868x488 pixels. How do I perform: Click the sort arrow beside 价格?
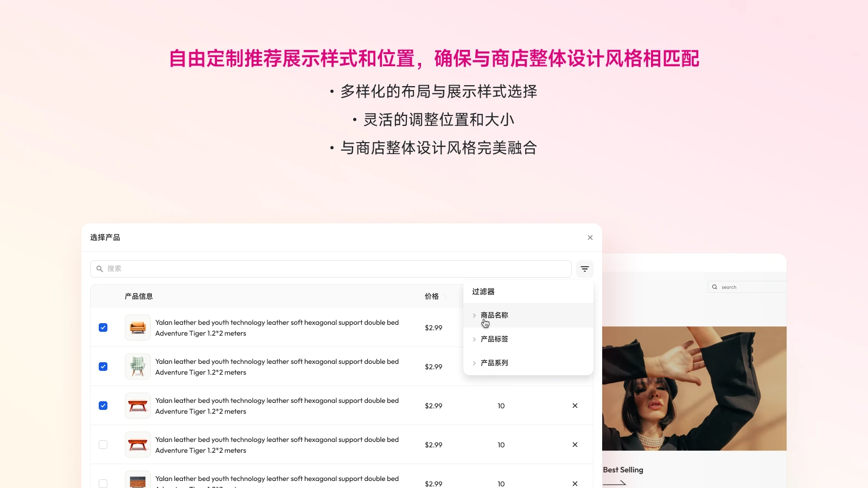tap(445, 297)
